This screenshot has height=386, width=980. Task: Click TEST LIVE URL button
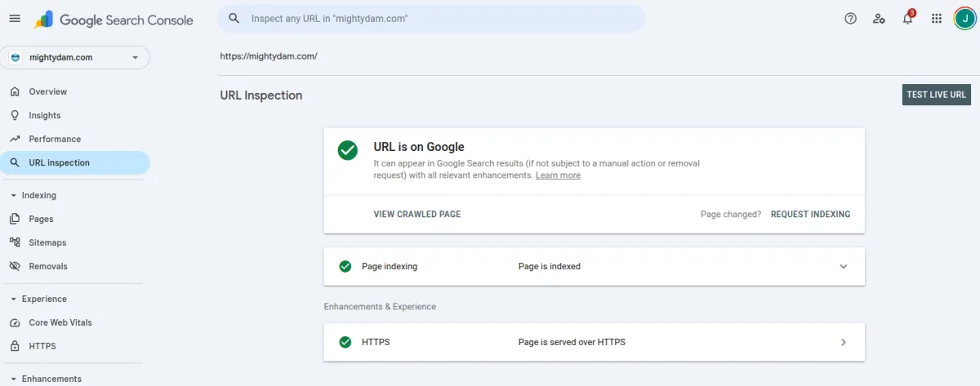tap(937, 95)
